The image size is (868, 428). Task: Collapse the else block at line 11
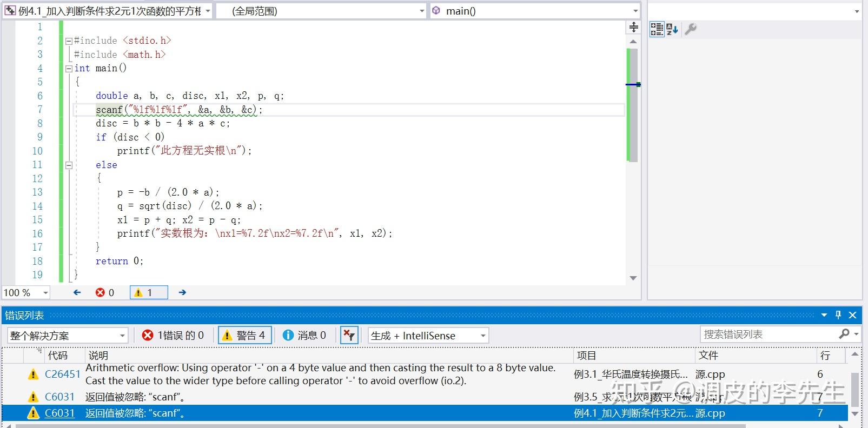coord(69,165)
